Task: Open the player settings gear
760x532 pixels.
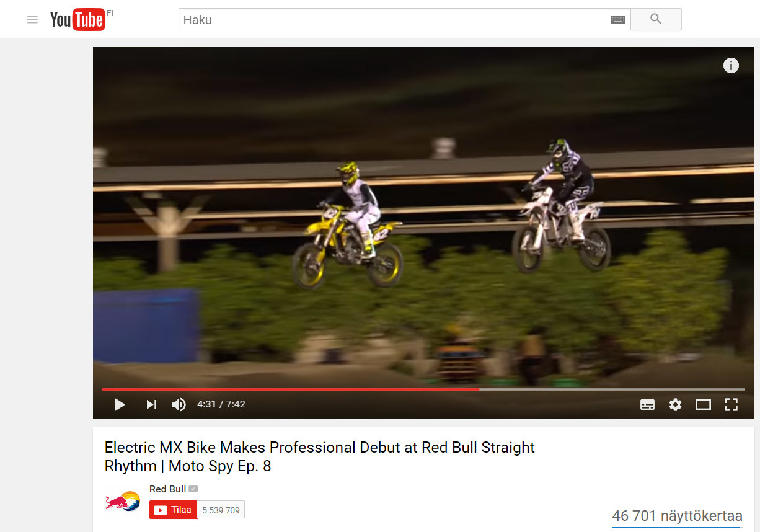Action: pyautogui.click(x=675, y=404)
